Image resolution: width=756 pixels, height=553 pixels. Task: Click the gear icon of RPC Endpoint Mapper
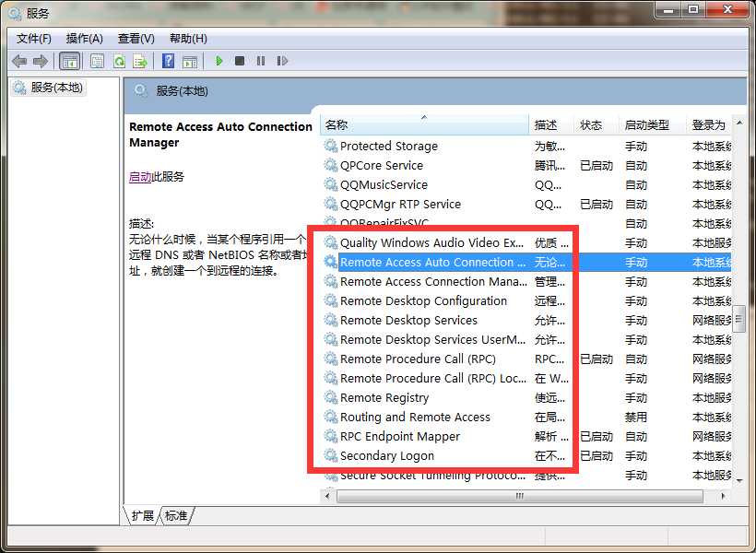click(x=330, y=436)
